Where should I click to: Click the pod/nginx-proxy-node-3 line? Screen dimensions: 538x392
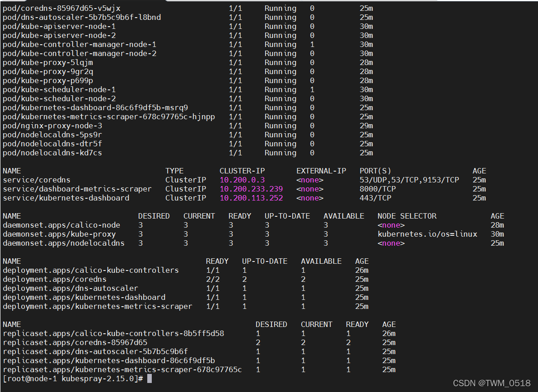point(52,126)
